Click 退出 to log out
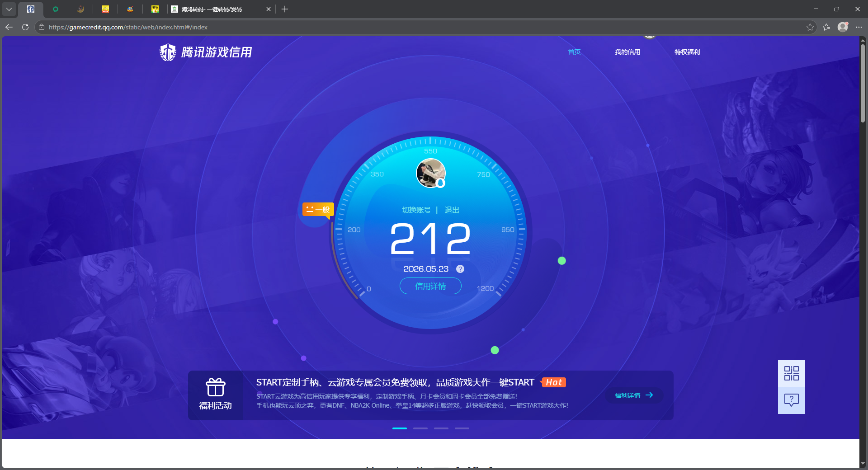 click(x=452, y=210)
